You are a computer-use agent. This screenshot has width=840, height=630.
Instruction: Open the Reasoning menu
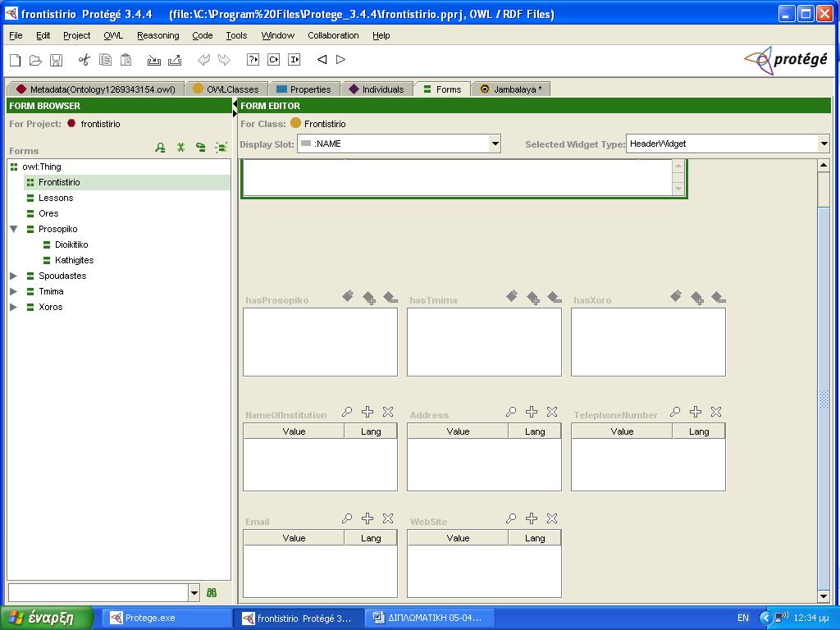158,35
